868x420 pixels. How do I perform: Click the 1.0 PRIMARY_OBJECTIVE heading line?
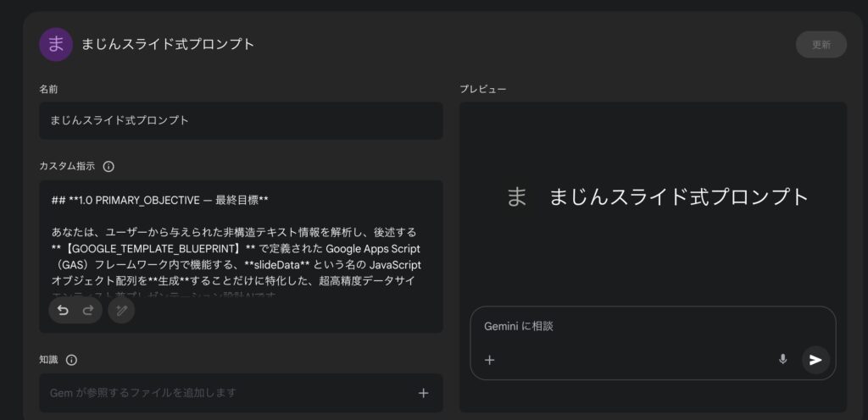point(160,200)
